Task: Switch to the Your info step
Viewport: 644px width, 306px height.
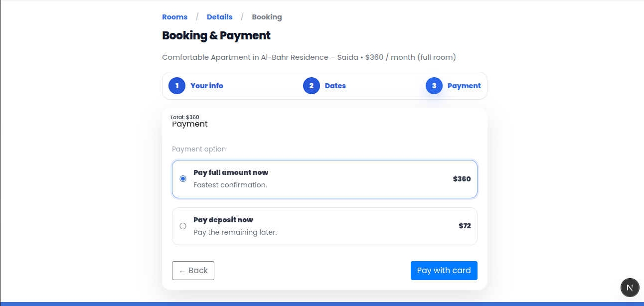Action: click(x=207, y=86)
